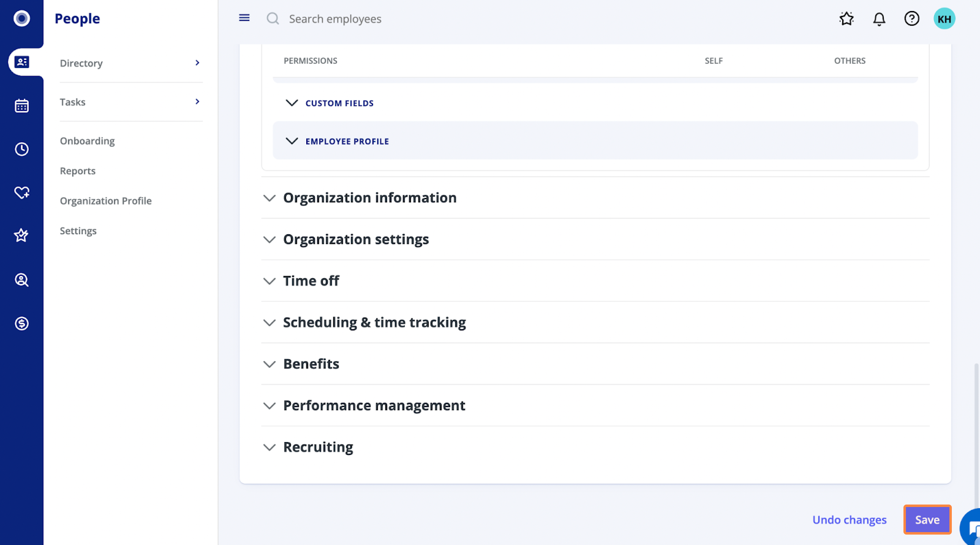Open the benefits heart icon
Image resolution: width=980 pixels, height=545 pixels.
[22, 192]
